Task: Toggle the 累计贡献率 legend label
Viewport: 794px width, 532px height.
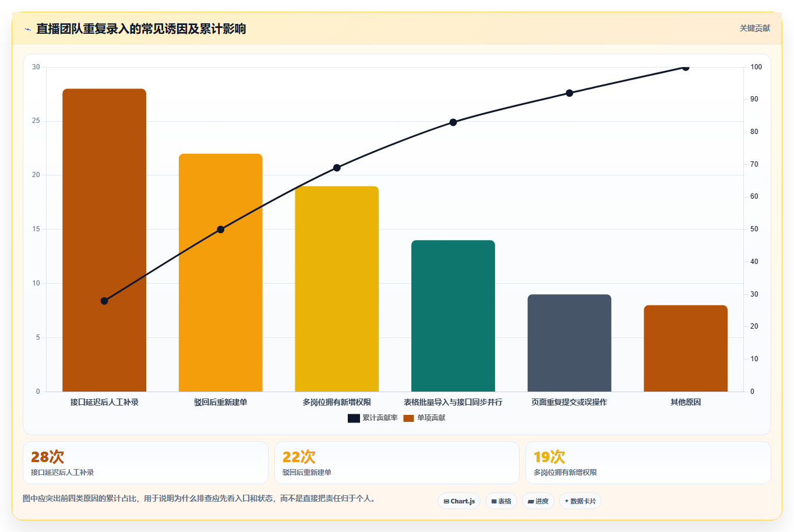Action: (x=380, y=418)
